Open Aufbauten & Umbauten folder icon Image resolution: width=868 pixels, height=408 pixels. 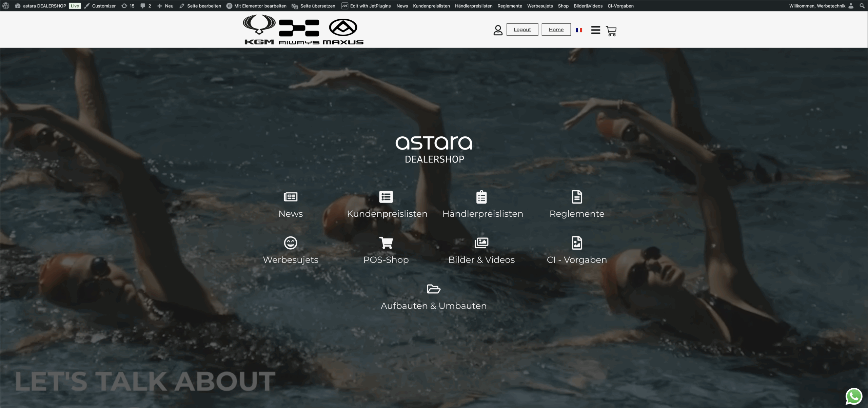433,289
